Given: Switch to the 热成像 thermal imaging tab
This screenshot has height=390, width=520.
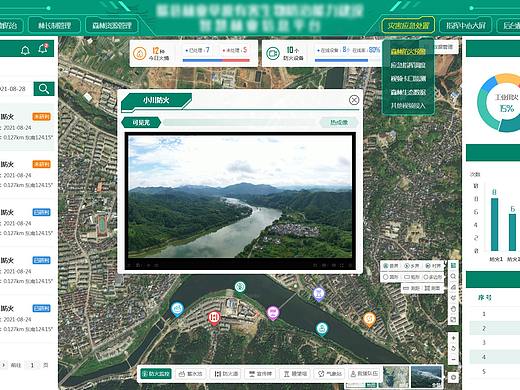Looking at the screenshot, I should [x=339, y=123].
